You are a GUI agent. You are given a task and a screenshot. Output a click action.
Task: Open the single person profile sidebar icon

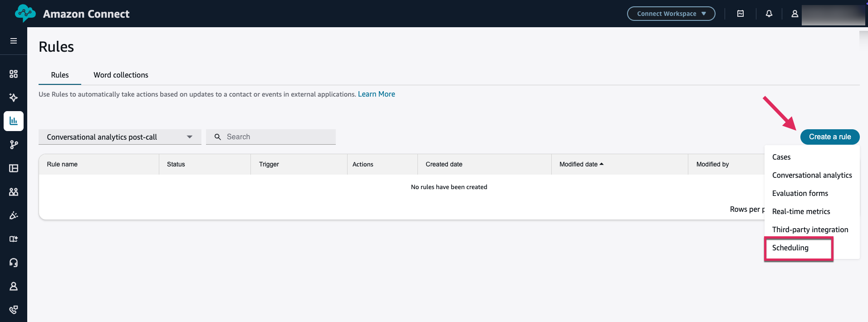coord(14,286)
